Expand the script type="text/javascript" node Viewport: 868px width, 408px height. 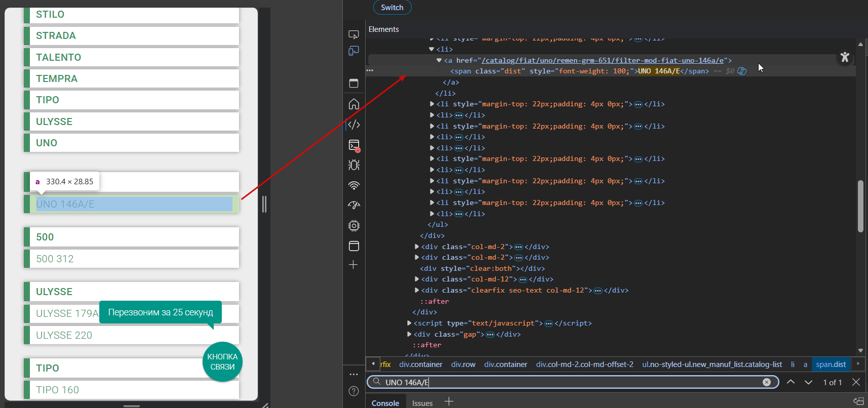tap(409, 323)
